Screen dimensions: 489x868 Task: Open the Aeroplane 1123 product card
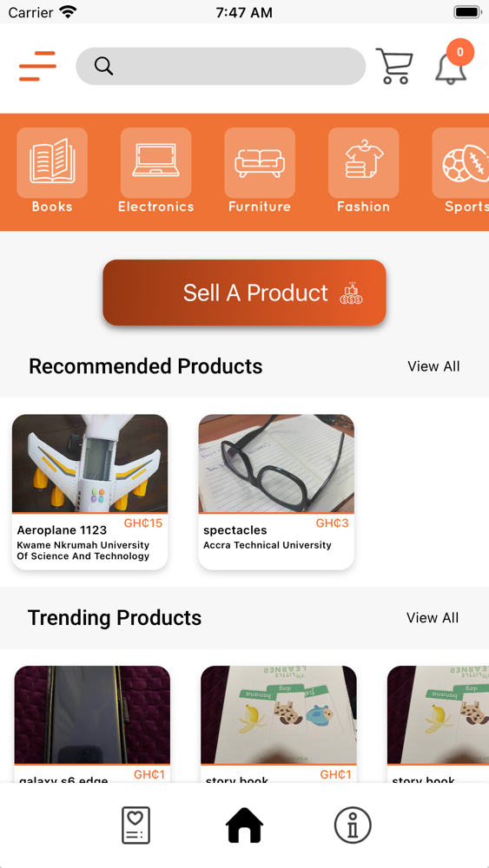pyautogui.click(x=89, y=492)
